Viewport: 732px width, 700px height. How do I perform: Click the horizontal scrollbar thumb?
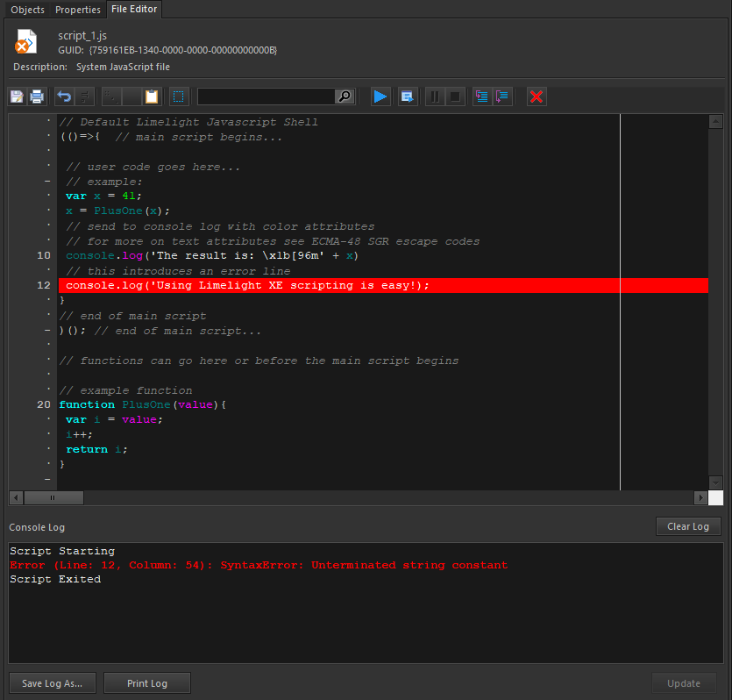tap(53, 497)
